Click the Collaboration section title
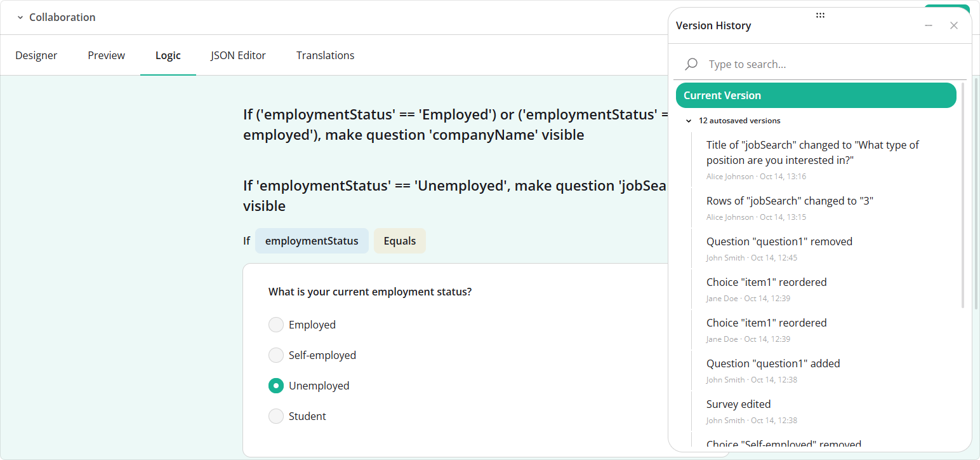980x460 pixels. pyautogui.click(x=62, y=17)
